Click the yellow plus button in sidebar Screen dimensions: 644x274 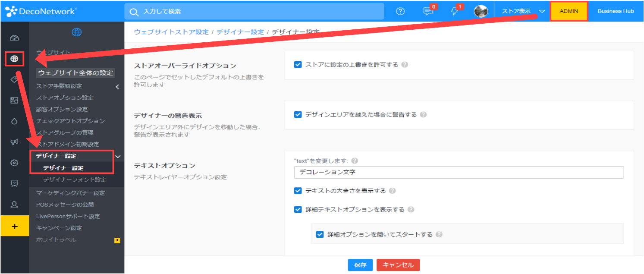(14, 226)
